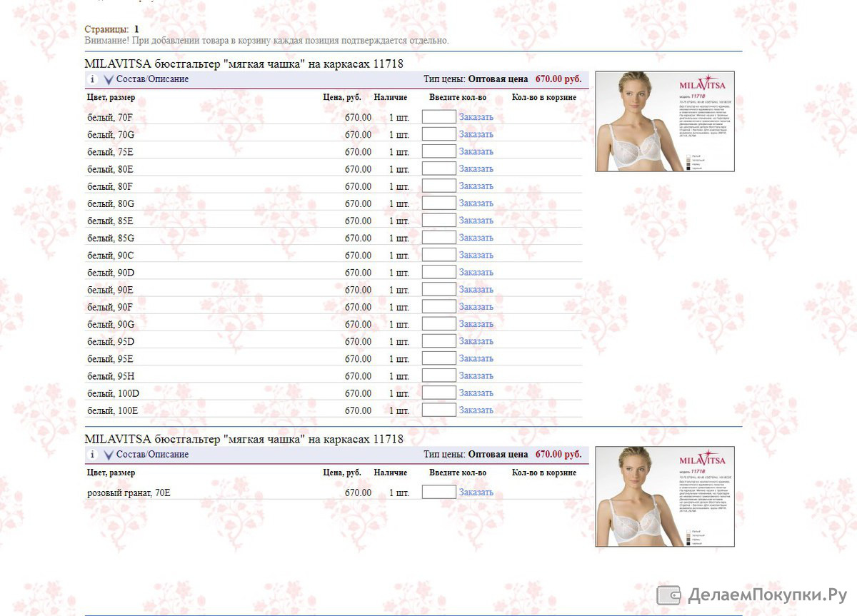Open product image of the white bra listing
This screenshot has width=857, height=616.
point(665,121)
